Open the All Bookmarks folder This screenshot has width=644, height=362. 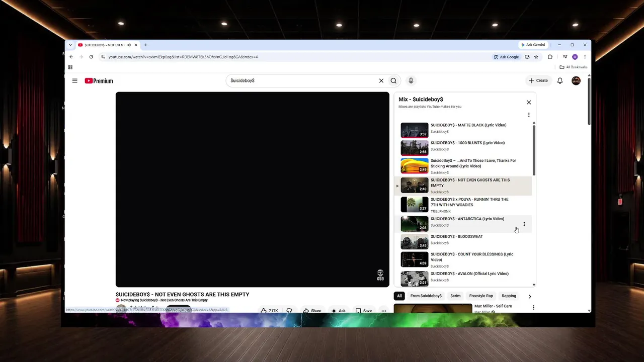(573, 67)
